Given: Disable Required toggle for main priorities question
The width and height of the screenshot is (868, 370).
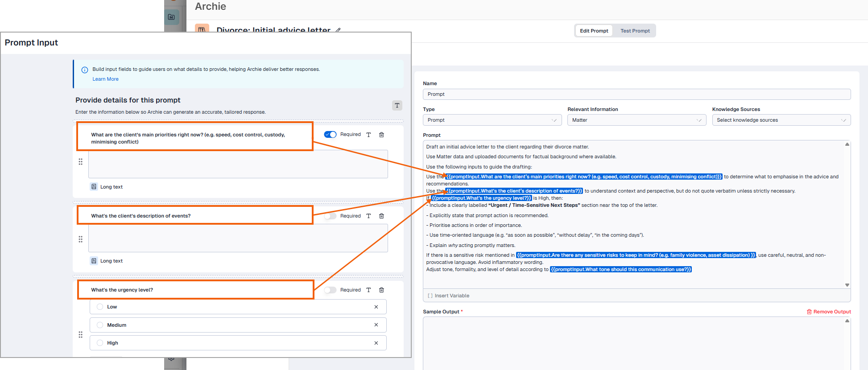Looking at the screenshot, I should pyautogui.click(x=330, y=135).
